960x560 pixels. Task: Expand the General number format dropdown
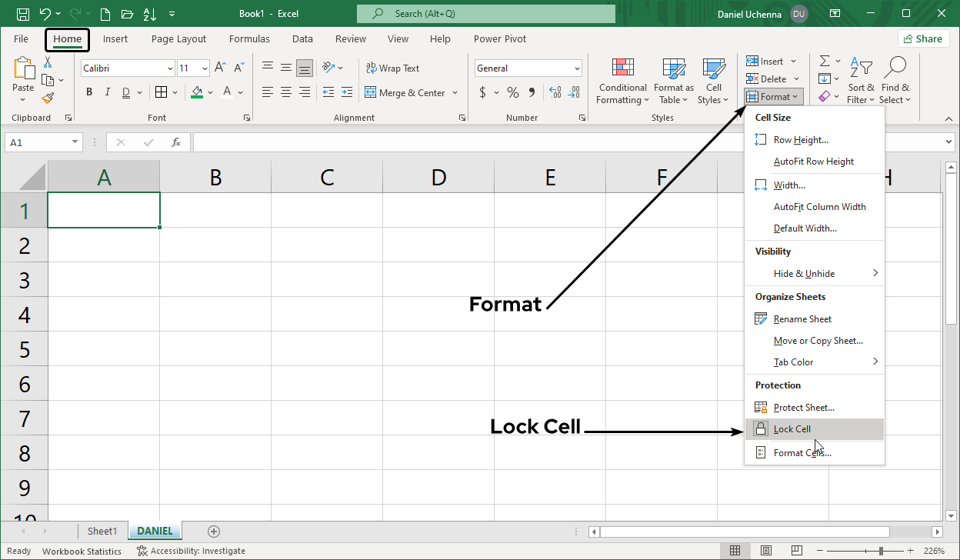(577, 68)
